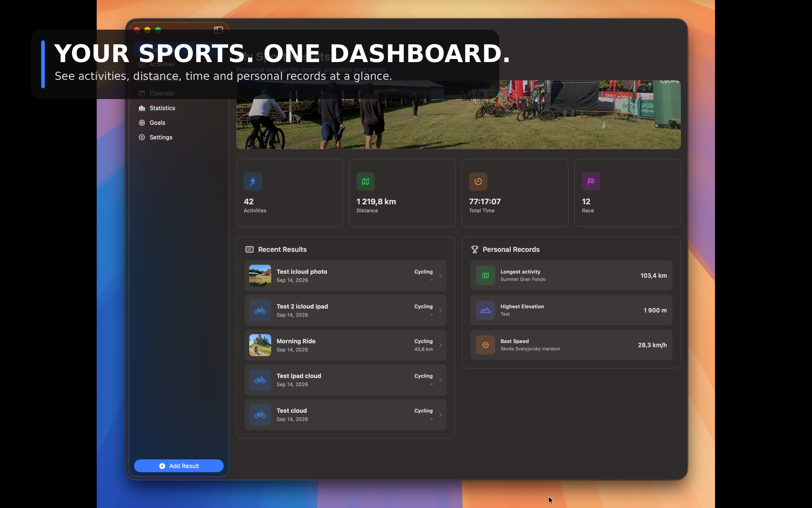Click bicycle icon of Test 2 icloud ipad
The height and width of the screenshot is (508, 812).
coord(260,310)
